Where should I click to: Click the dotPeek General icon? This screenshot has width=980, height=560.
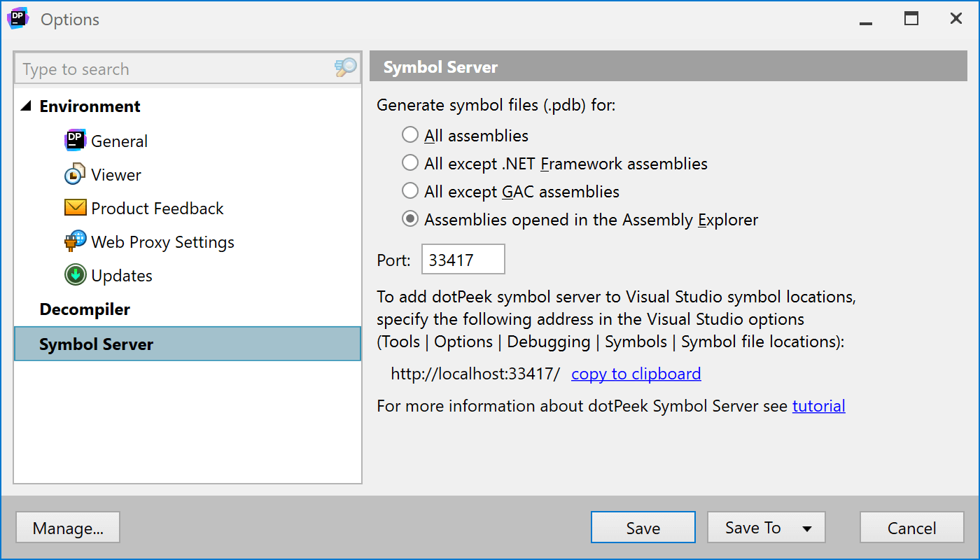pos(76,141)
